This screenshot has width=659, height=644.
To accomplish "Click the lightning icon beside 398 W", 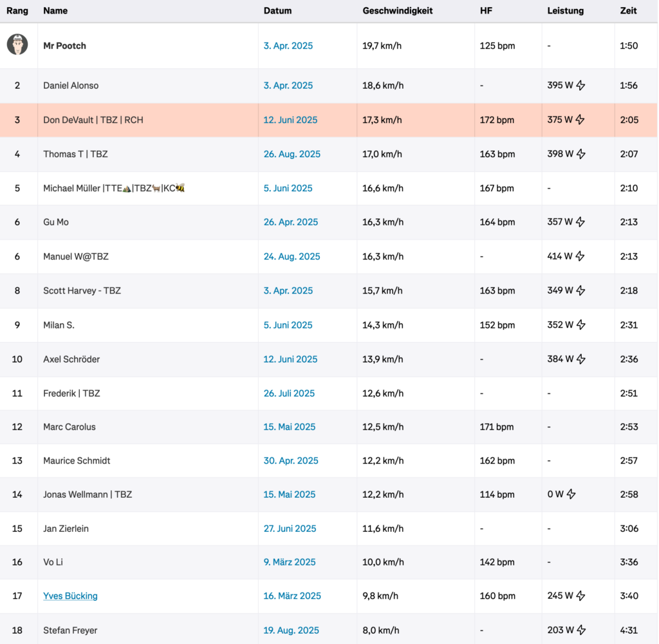I will (581, 154).
